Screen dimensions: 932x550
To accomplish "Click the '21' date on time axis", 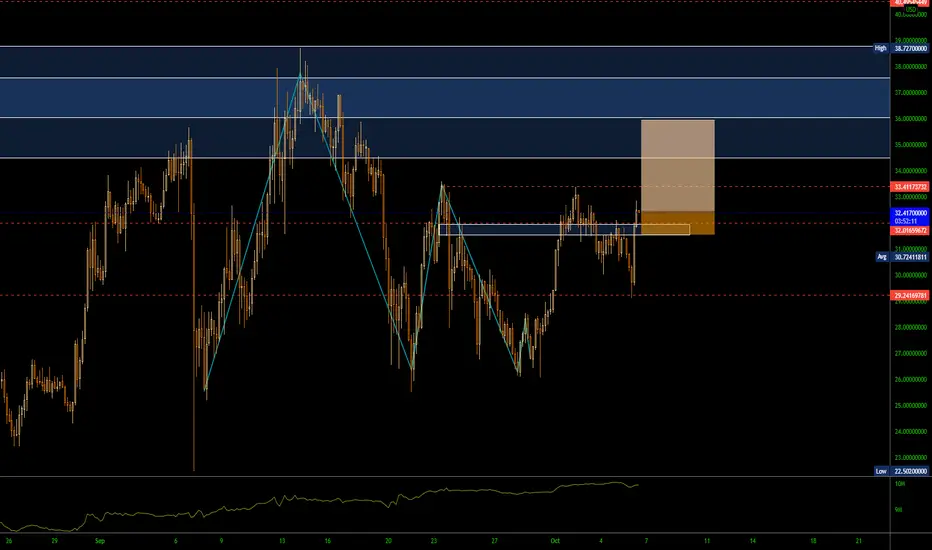I will click(x=859, y=541).
